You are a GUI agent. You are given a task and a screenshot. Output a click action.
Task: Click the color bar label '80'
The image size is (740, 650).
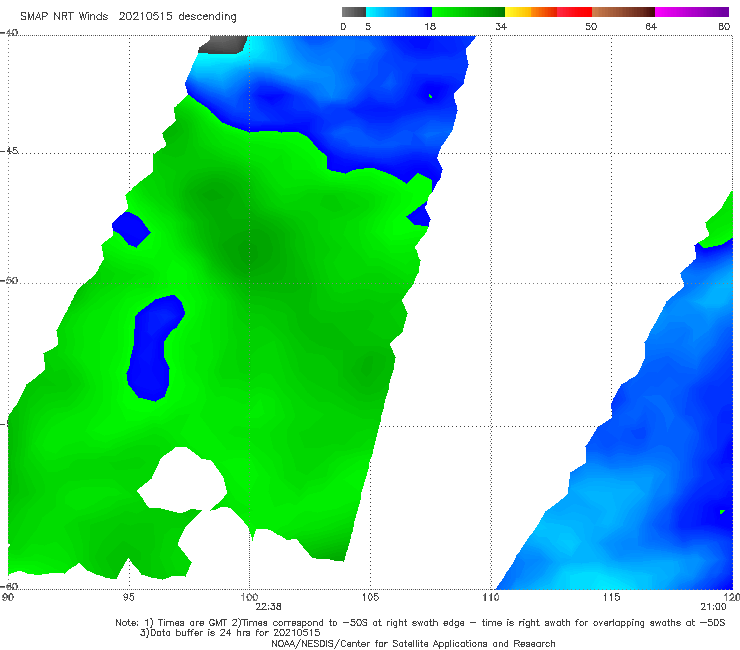pyautogui.click(x=724, y=26)
